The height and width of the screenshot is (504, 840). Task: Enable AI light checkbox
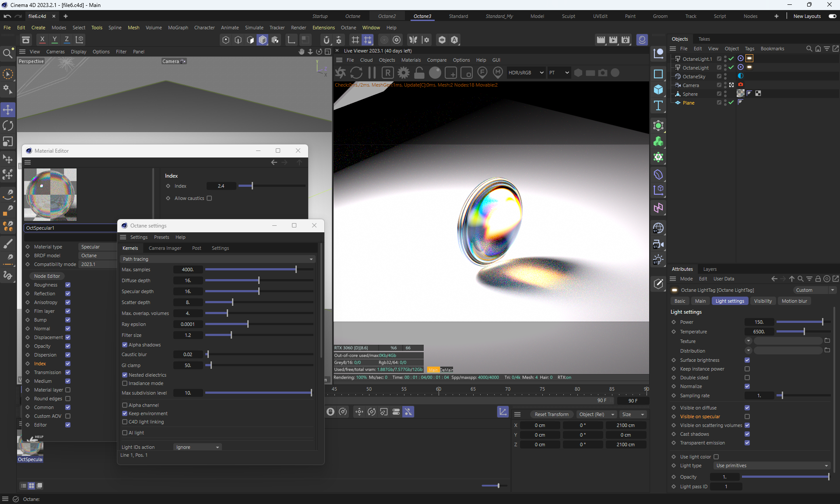[x=125, y=433]
